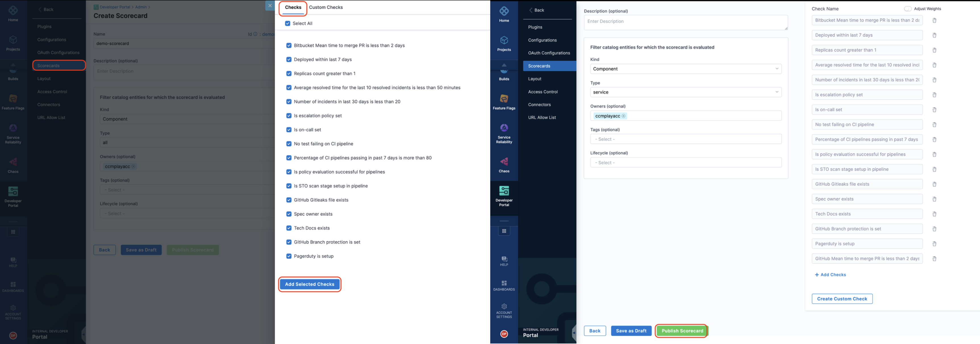Click the Enter Description text field on right

click(685, 22)
